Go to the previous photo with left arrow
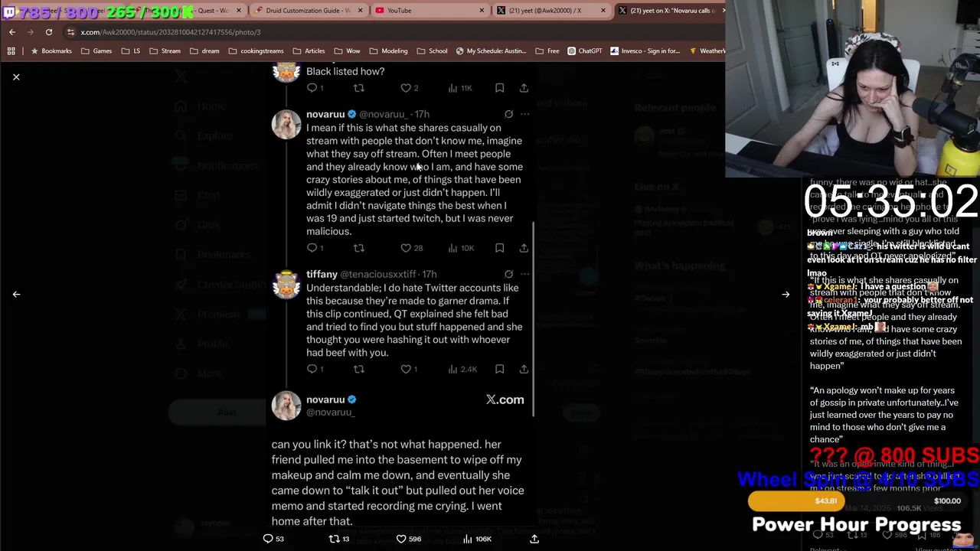Viewport: 980px width, 551px height. click(16, 294)
